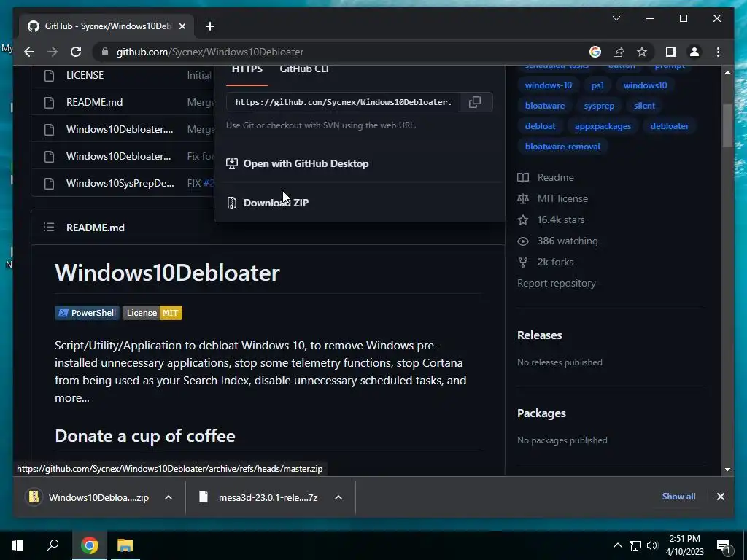Open Chrome three-dot menu
This screenshot has width=747, height=560.
coord(718,52)
